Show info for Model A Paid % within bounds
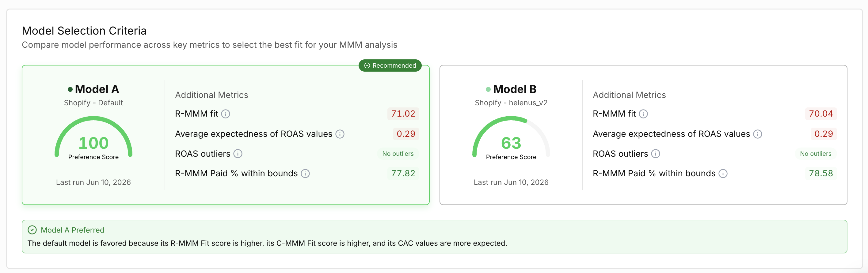868x273 pixels. coord(305,173)
